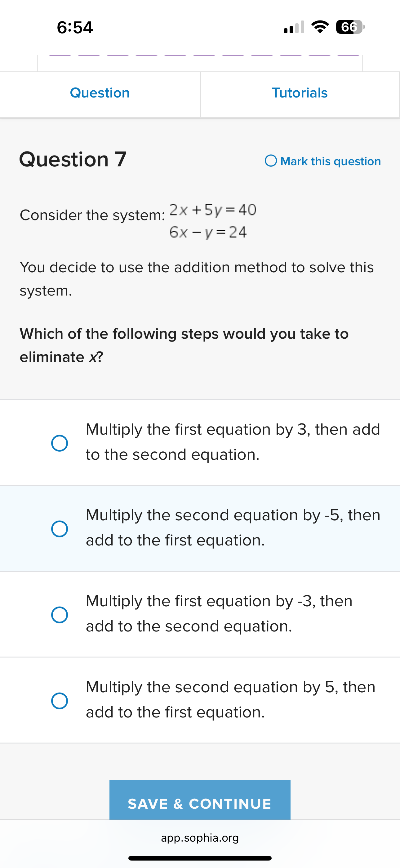This screenshot has height=868, width=400.
Task: Open the Tutorials tab
Action: coord(300,93)
